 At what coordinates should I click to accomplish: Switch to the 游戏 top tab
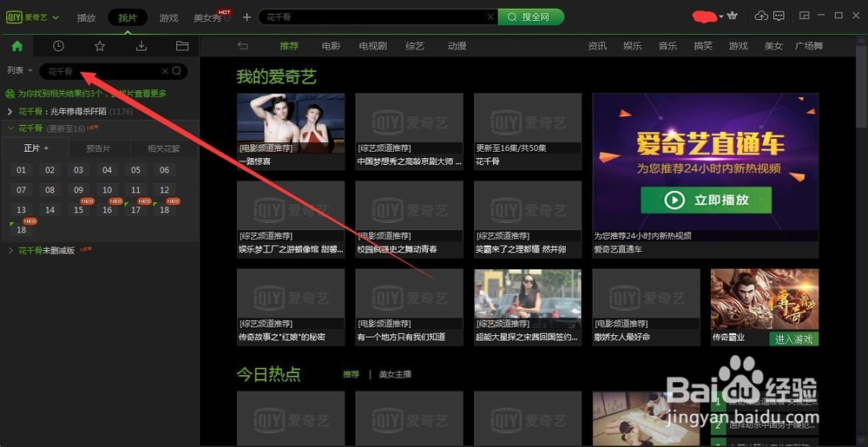(x=169, y=17)
